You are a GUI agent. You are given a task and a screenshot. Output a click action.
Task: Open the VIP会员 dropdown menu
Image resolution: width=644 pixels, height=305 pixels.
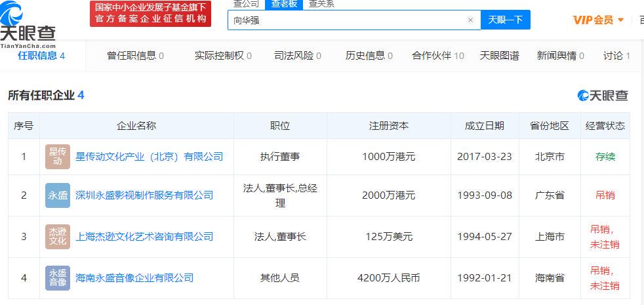tap(598, 20)
